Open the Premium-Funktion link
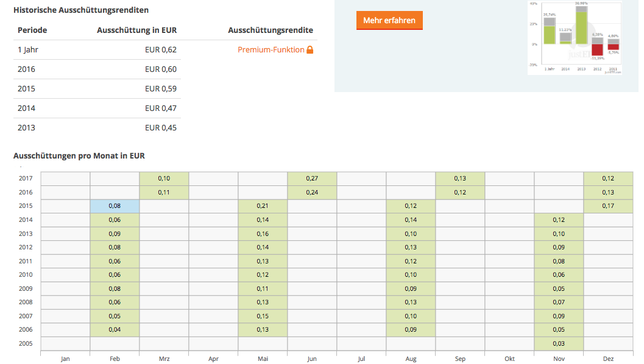 [271, 50]
